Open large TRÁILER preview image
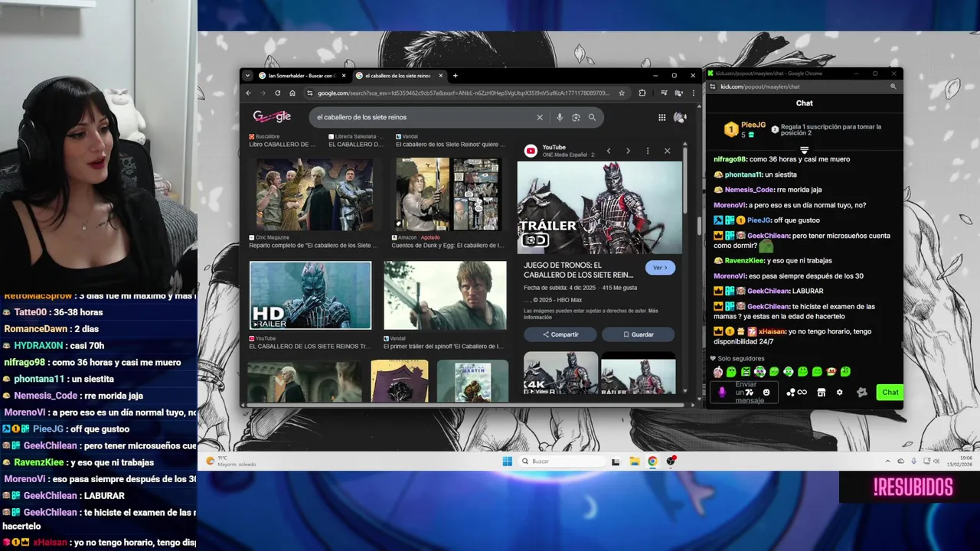Image resolution: width=980 pixels, height=551 pixels. (599, 207)
